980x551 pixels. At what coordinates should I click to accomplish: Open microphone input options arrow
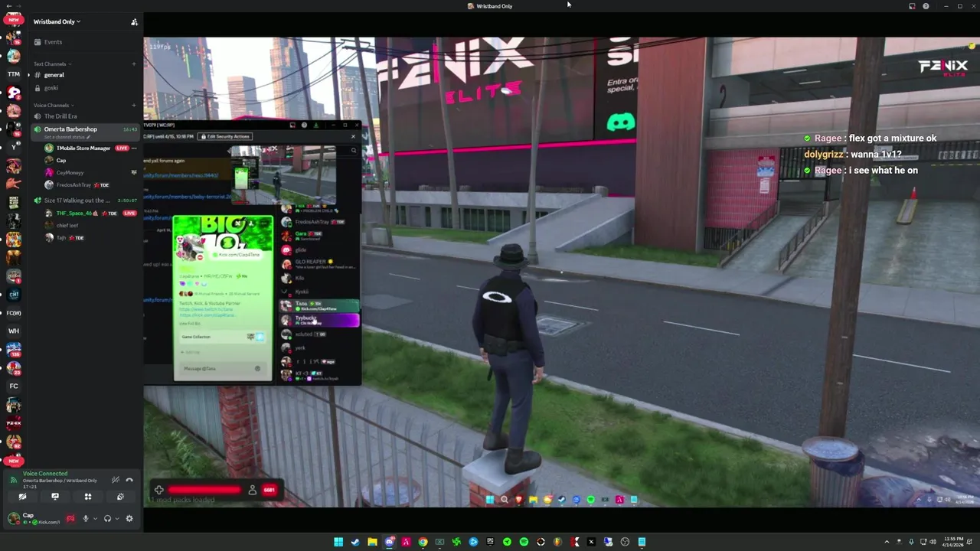(95, 519)
